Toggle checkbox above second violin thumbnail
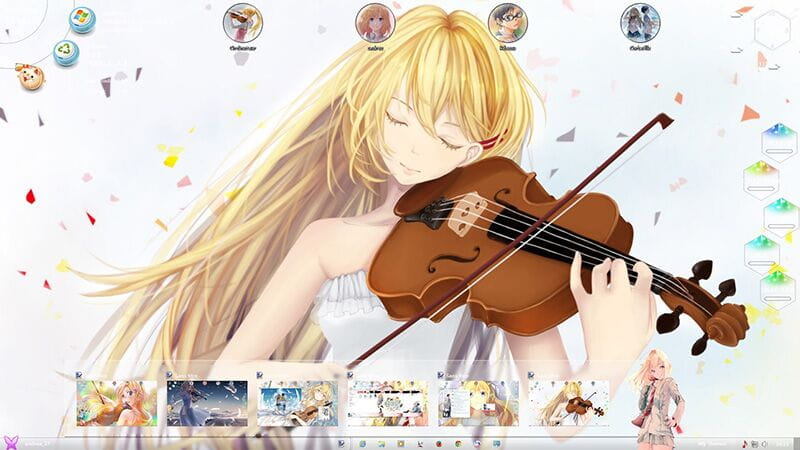The height and width of the screenshot is (450, 800). pyautogui.click(x=171, y=376)
